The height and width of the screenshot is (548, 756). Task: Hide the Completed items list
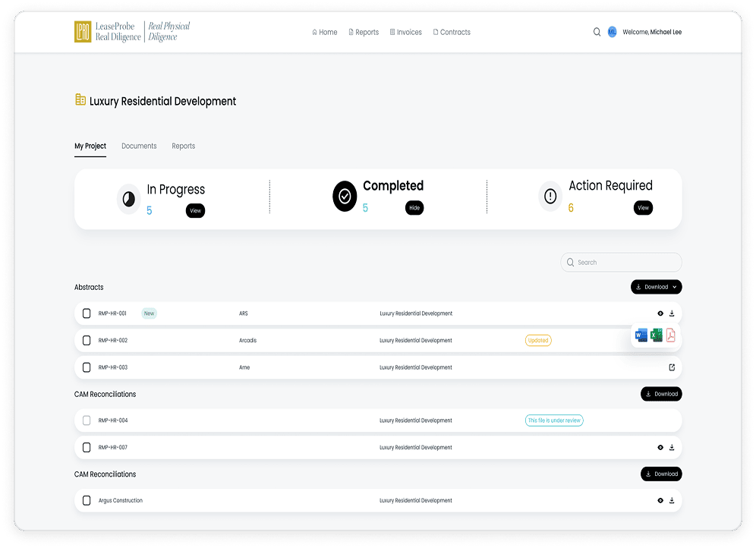(x=414, y=208)
